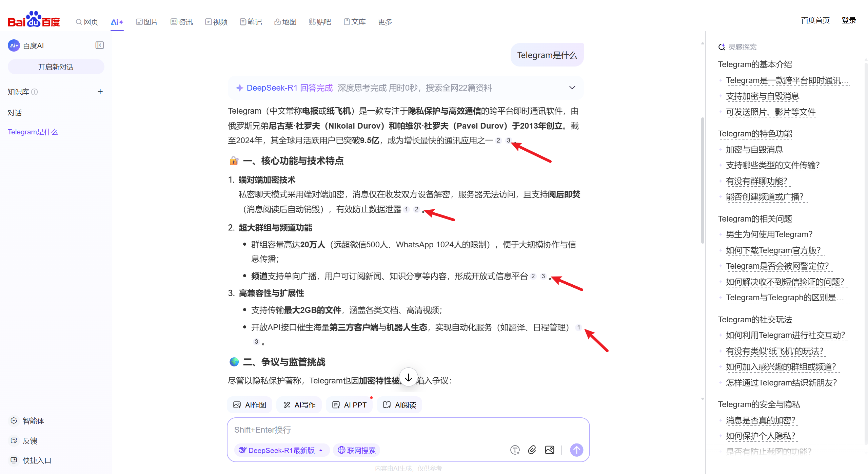
Task: Click citation 2 after 有效防止数据泄露
Action: (x=416, y=209)
